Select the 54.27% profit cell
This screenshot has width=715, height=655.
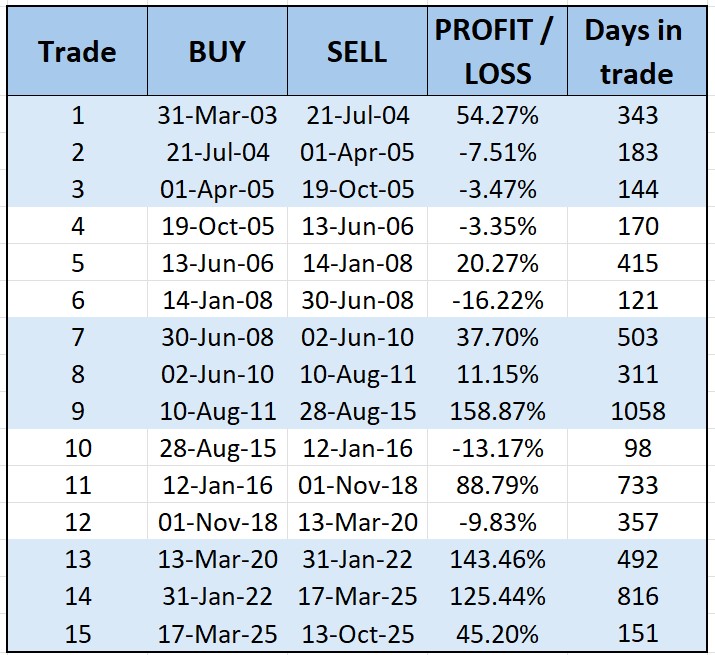click(x=498, y=115)
